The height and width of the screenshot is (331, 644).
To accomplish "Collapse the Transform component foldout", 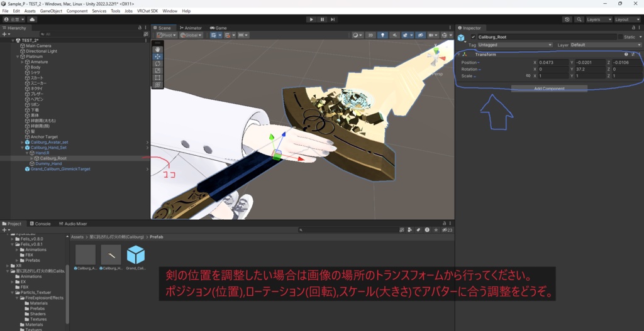I will coord(458,54).
